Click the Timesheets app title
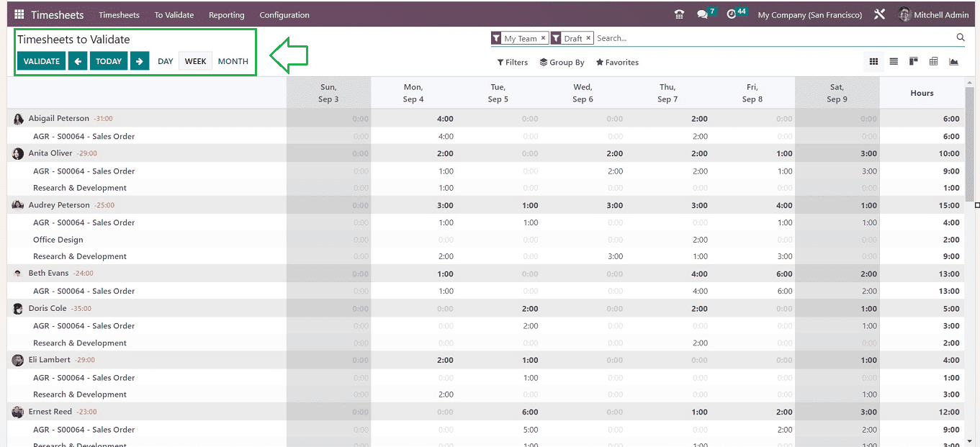 (x=58, y=14)
